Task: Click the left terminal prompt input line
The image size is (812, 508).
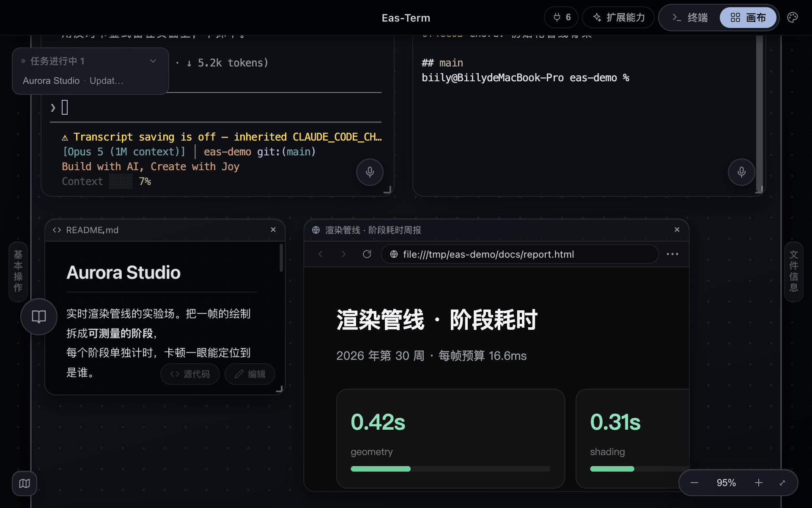Action: point(216,108)
